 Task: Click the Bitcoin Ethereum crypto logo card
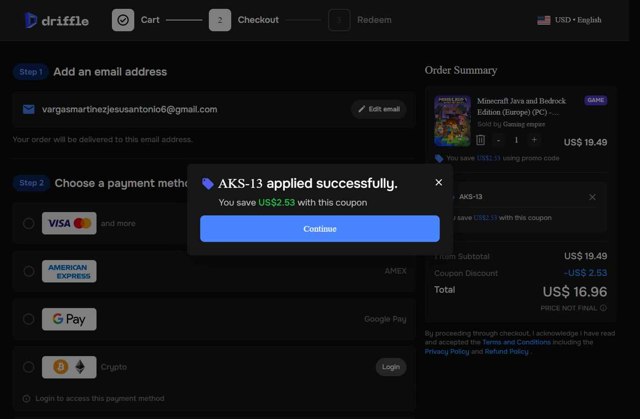pos(69,367)
